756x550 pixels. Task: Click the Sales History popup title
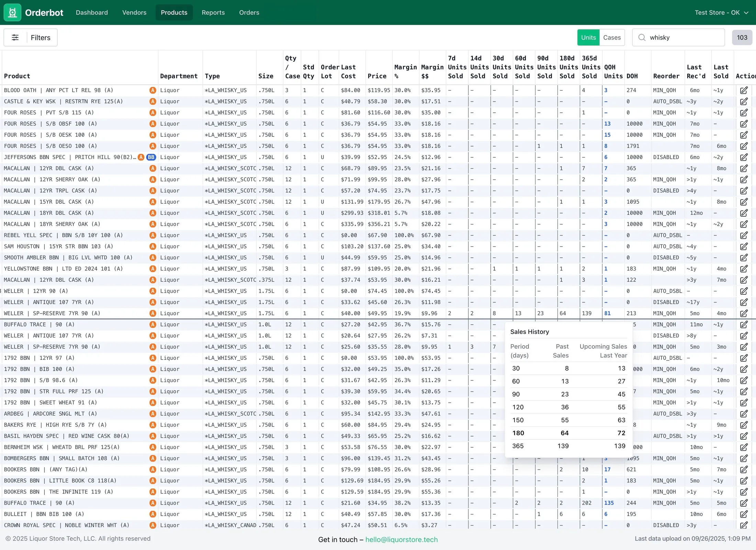[x=530, y=332]
